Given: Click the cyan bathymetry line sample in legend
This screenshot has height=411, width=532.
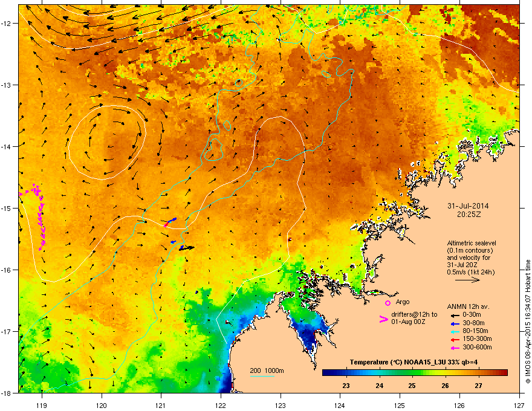Looking at the screenshot, I should pos(262,376).
